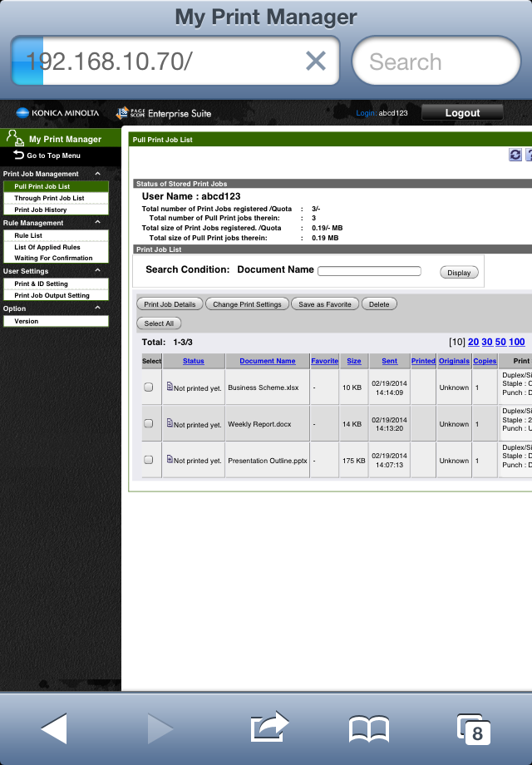Check the Weekly Report.docx row checkbox
This screenshot has height=765, width=532.
149,423
